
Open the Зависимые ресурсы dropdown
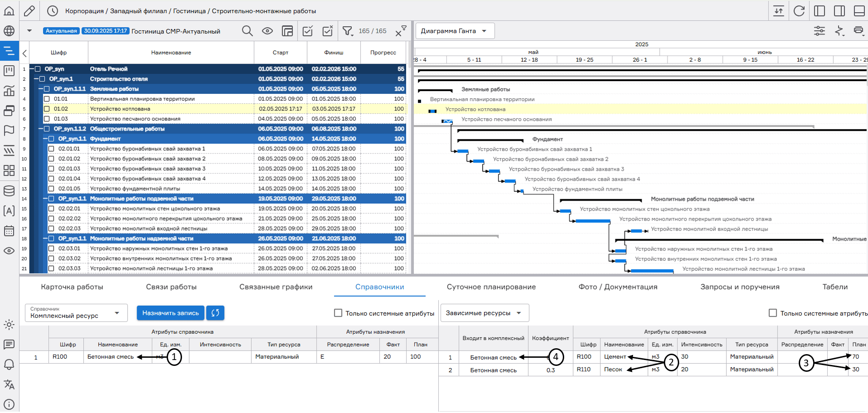[484, 313]
